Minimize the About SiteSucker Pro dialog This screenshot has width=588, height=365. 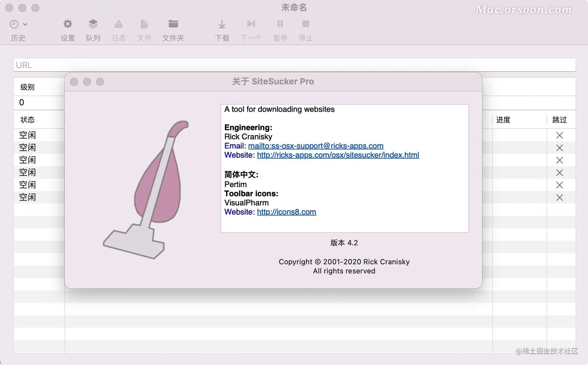(87, 82)
